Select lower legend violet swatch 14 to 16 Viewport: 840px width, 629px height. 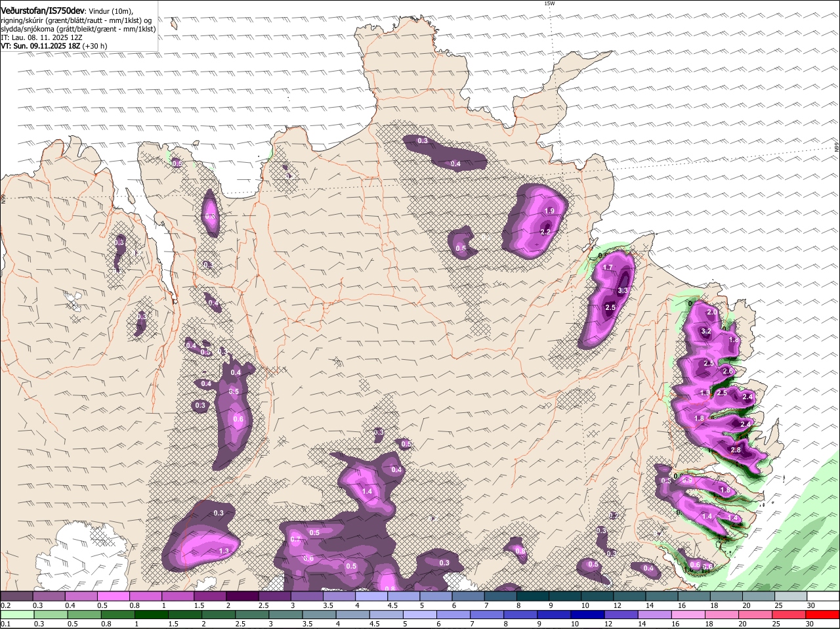click(x=656, y=615)
